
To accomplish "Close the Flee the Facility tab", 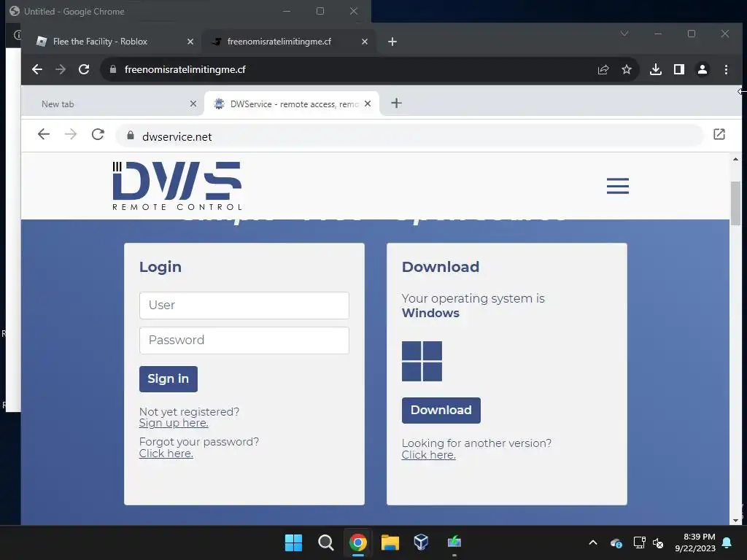I will point(190,42).
